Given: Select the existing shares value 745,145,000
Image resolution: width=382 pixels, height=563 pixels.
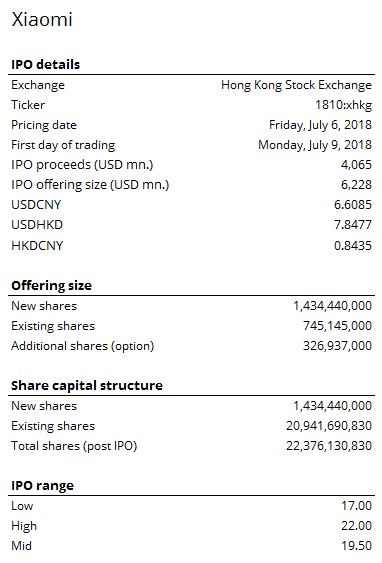Looking at the screenshot, I should coord(337,326).
